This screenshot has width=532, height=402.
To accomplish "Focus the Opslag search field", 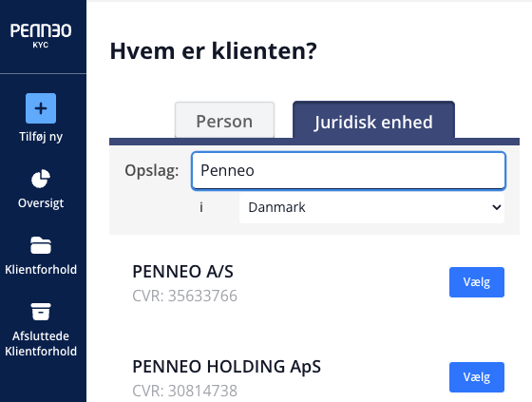I will pos(349,170).
